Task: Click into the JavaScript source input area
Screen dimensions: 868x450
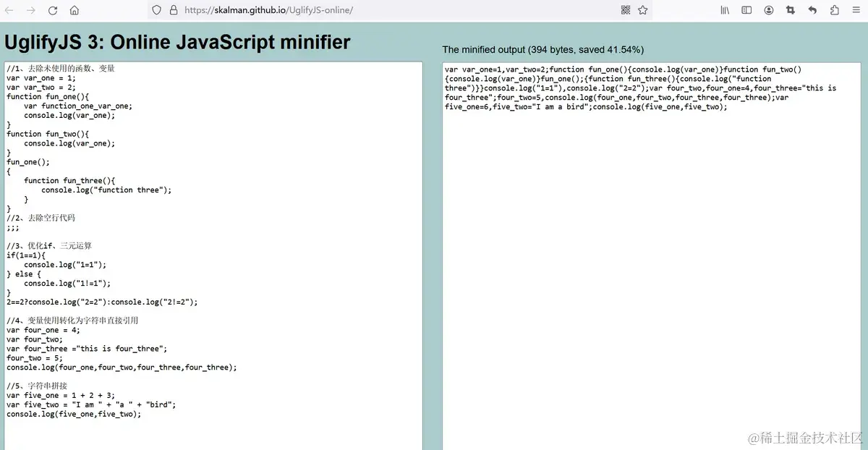Action: click(213, 255)
